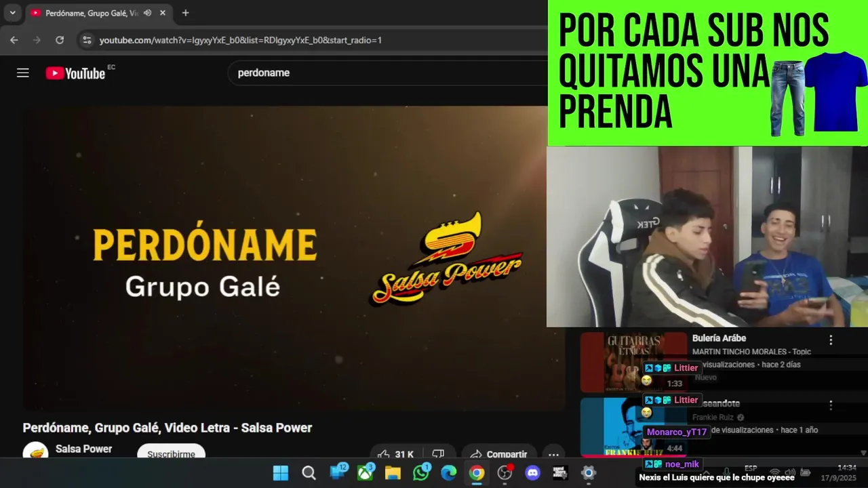Open Windows taskbar search
Viewport: 868px width, 488px height.
pyautogui.click(x=309, y=473)
